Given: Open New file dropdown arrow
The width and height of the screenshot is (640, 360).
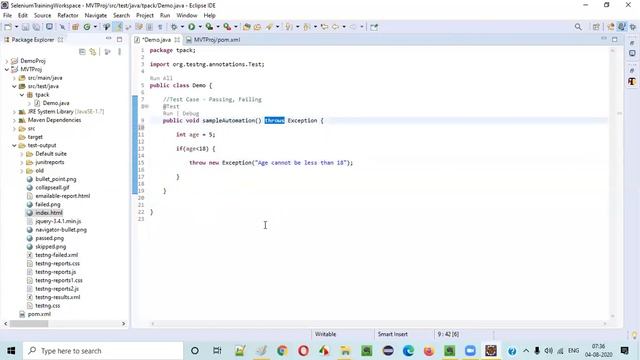Looking at the screenshot, I should 16,27.
